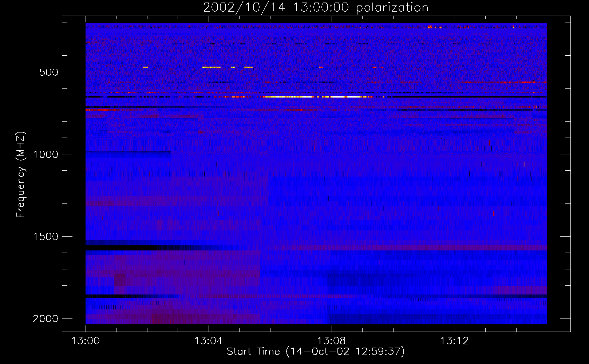Click the long yellow segment near 13:04 below 500 MHz
Image resolution: width=589 pixels, height=364 pixels.
(211, 67)
